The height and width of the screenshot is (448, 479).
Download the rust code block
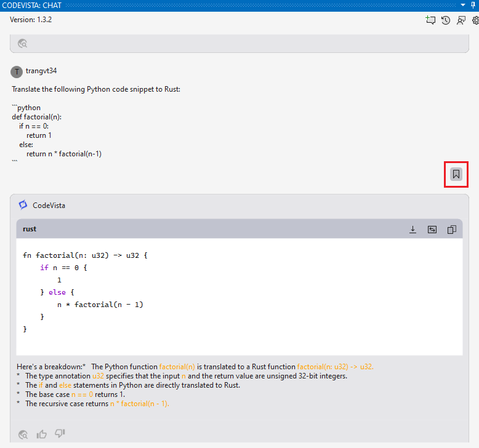click(413, 230)
